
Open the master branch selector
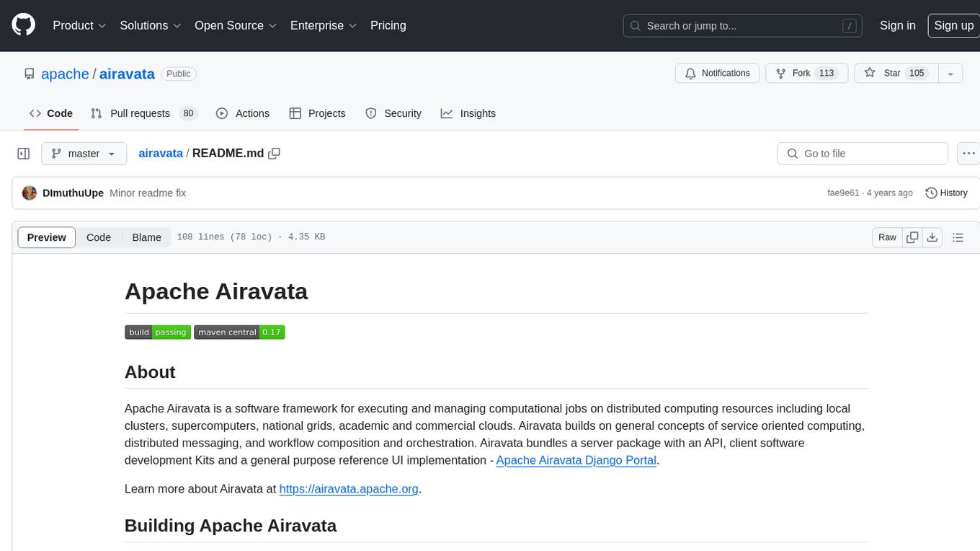84,154
